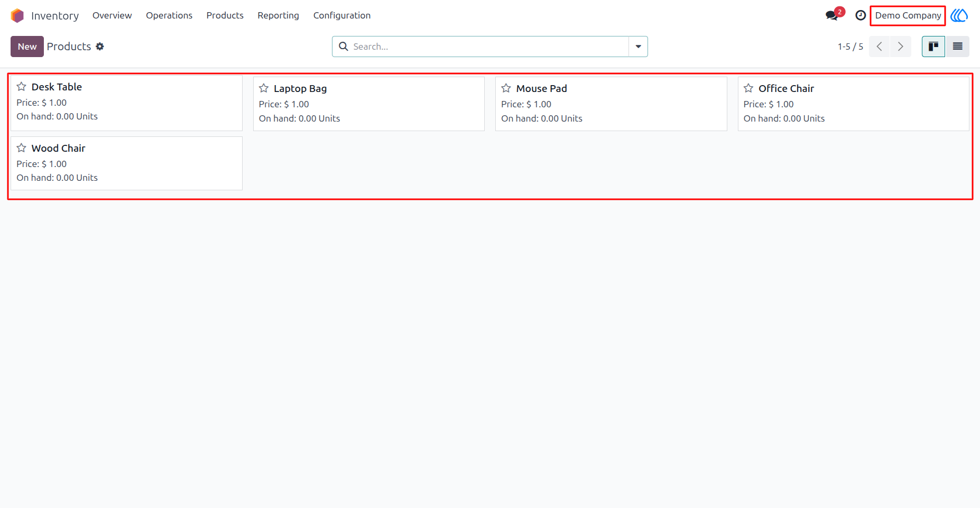Favorite the Mouse Pad product star
The image size is (980, 508).
[506, 88]
